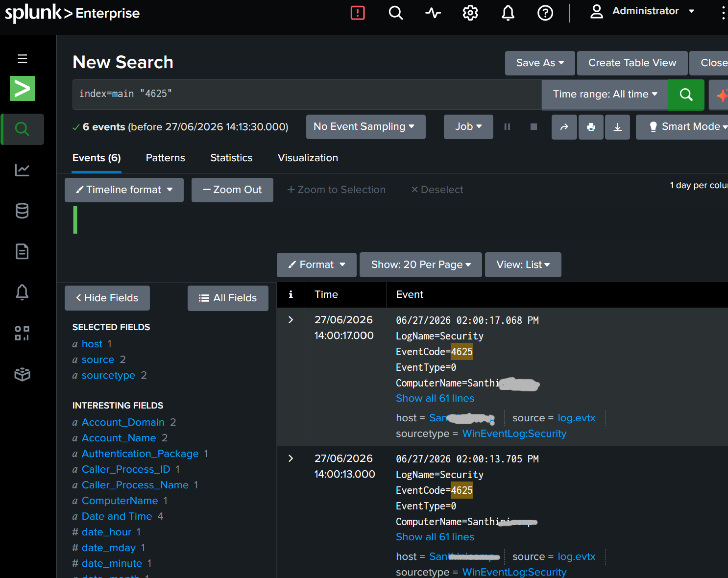Open the Save As dropdown
The image size is (728, 578).
540,63
